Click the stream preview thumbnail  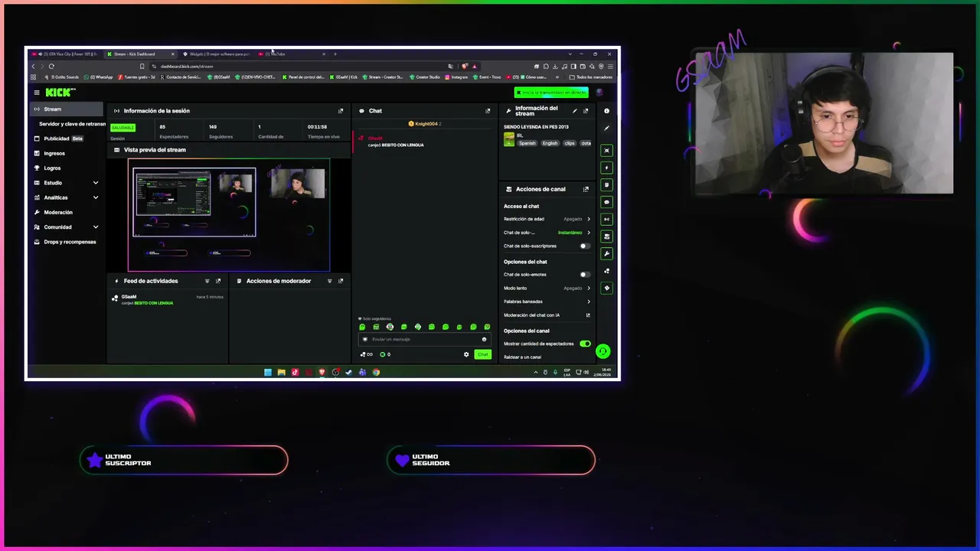tap(229, 215)
